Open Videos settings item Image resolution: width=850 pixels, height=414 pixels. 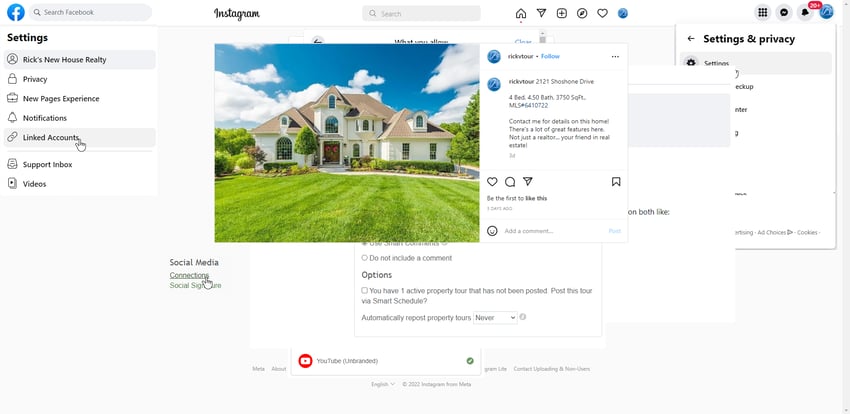(80, 184)
